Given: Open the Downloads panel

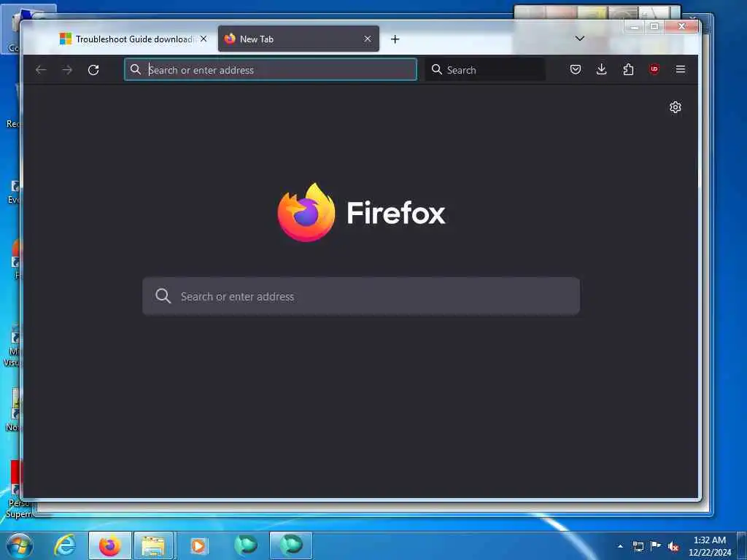Looking at the screenshot, I should click(602, 69).
